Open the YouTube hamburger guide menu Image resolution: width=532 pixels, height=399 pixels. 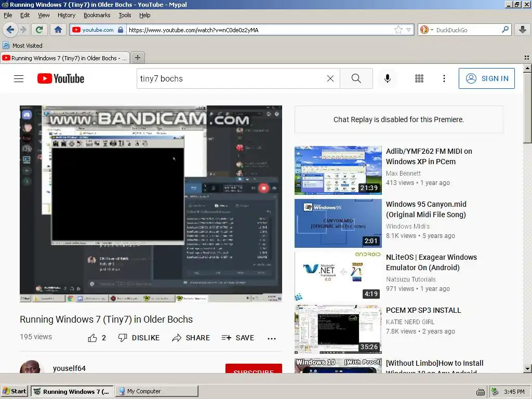click(x=19, y=79)
